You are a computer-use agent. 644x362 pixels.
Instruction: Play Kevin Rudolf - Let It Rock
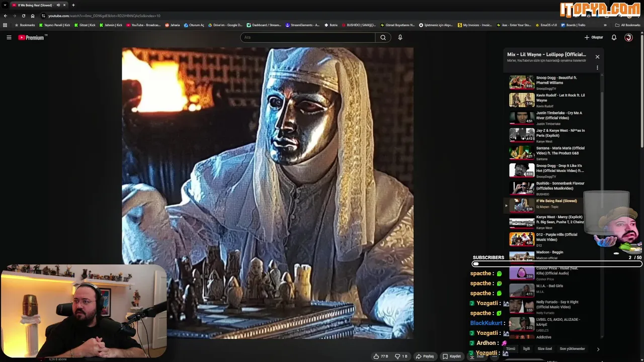tap(552, 100)
